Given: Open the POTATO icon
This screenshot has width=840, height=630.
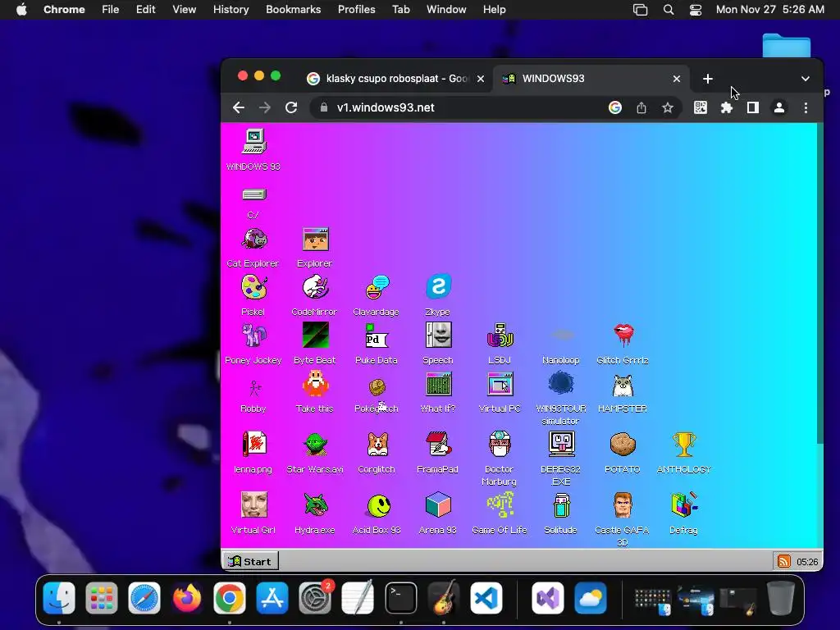Looking at the screenshot, I should (623, 444).
